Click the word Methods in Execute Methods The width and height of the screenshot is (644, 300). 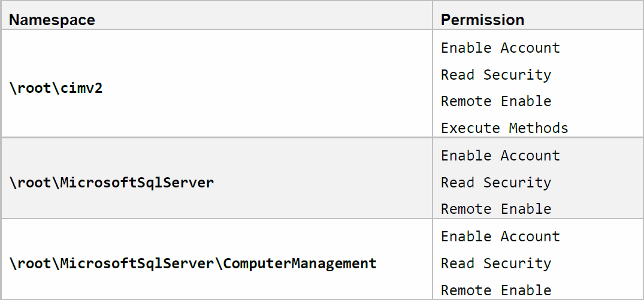pos(539,128)
